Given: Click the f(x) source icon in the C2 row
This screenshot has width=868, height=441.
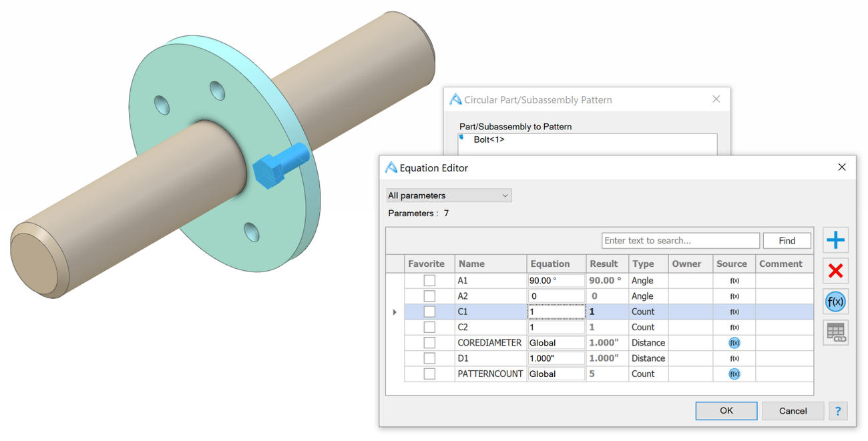Looking at the screenshot, I should (734, 328).
